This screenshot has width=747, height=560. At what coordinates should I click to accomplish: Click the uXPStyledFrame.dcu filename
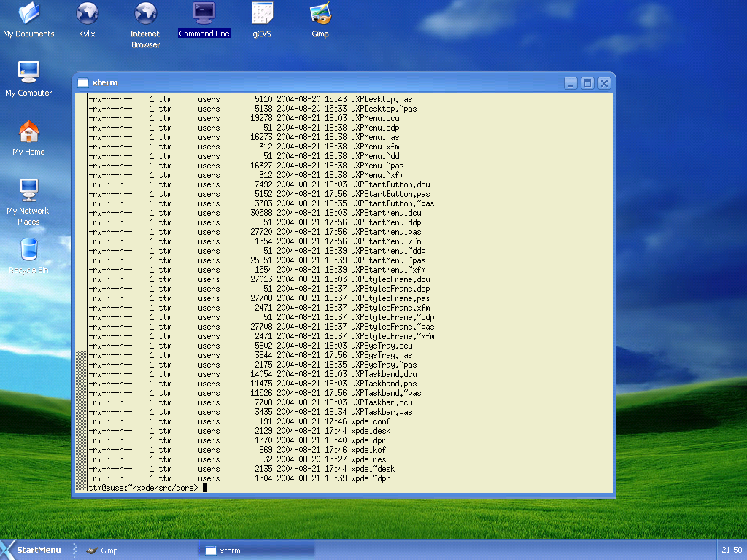[391, 279]
